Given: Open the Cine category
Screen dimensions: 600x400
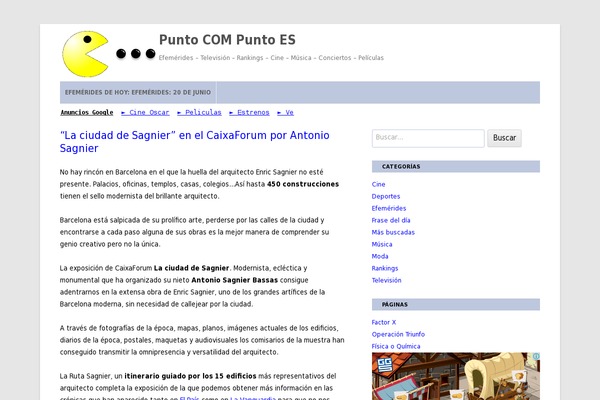Looking at the screenshot, I should pos(378,184).
